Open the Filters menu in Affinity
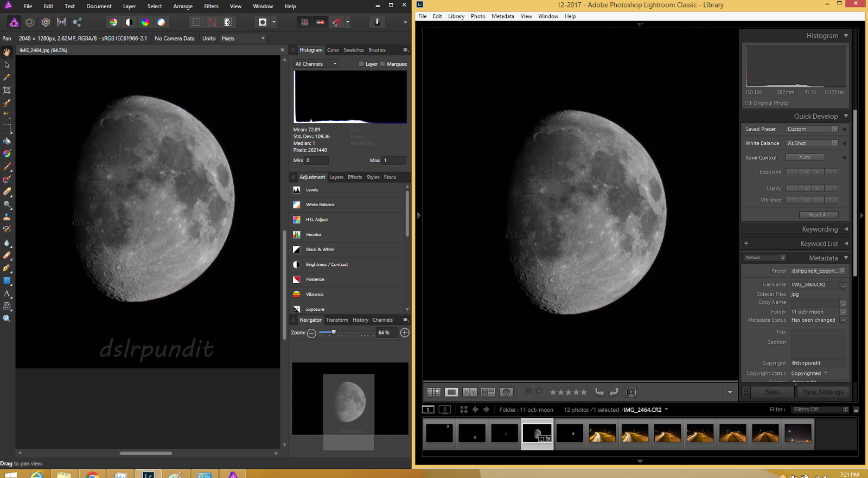The height and width of the screenshot is (478, 868). (211, 7)
